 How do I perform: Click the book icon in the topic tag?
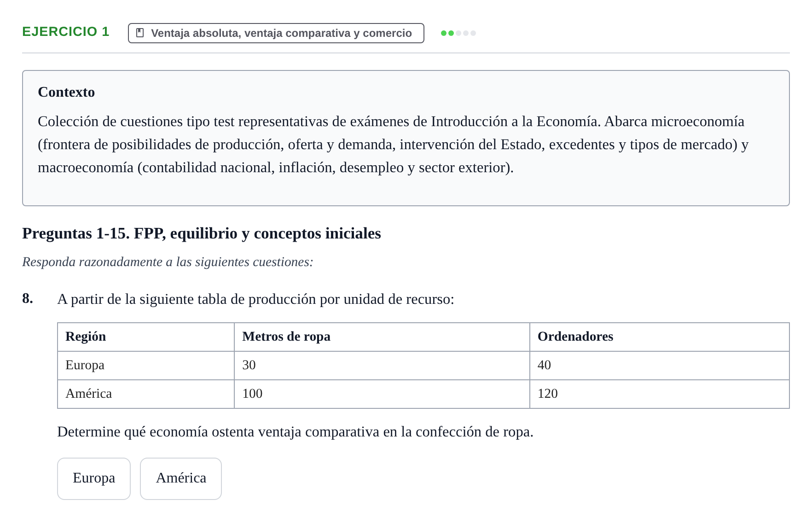tap(140, 33)
